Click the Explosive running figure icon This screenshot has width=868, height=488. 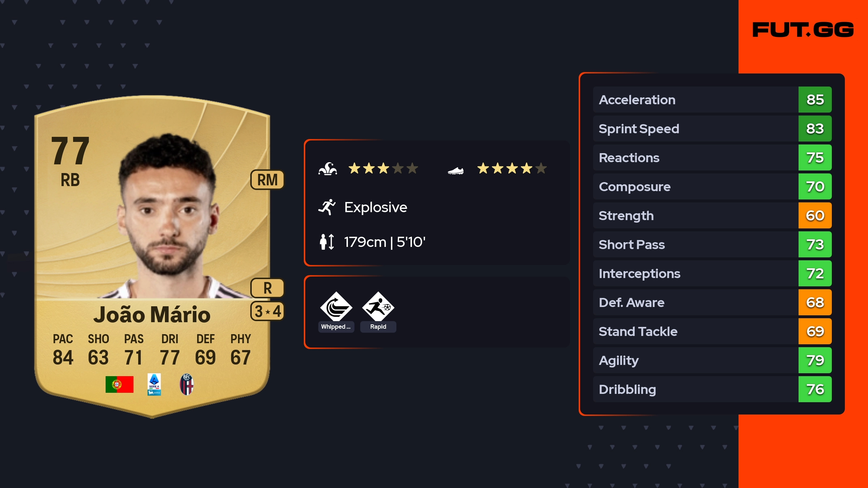(327, 207)
